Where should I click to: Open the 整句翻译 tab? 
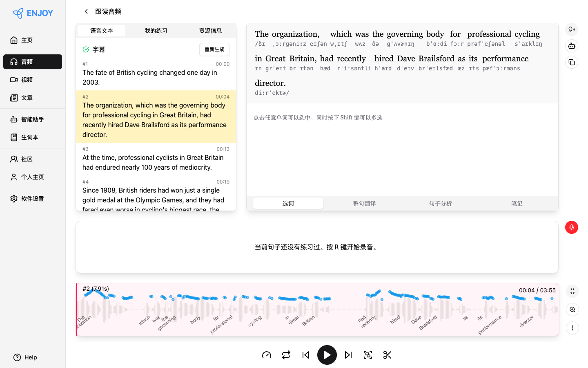(x=364, y=203)
